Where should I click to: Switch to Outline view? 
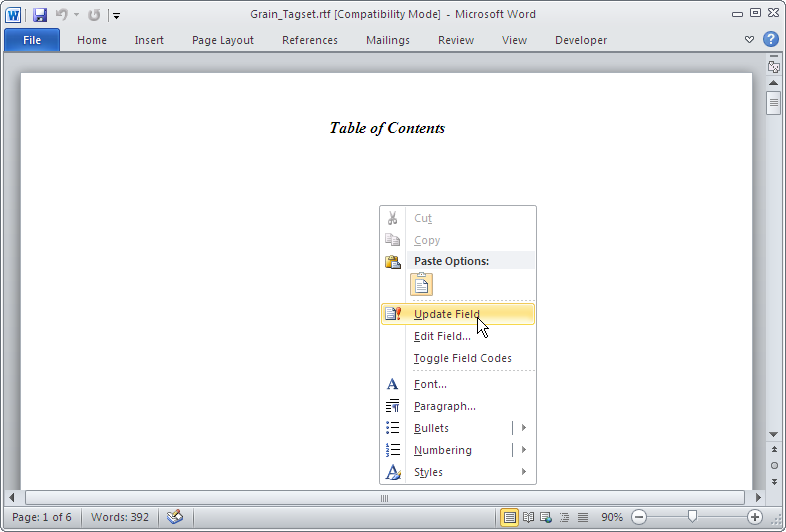(x=564, y=517)
